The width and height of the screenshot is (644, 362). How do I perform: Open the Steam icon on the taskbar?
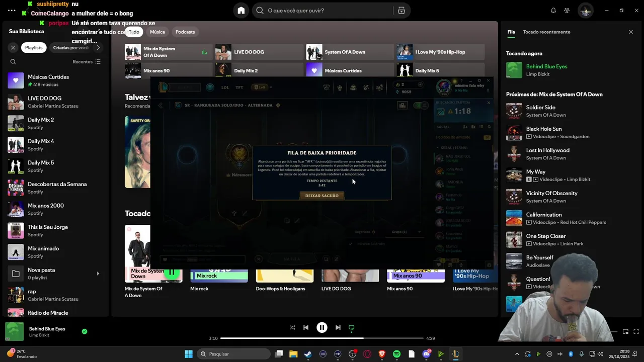[308, 354]
